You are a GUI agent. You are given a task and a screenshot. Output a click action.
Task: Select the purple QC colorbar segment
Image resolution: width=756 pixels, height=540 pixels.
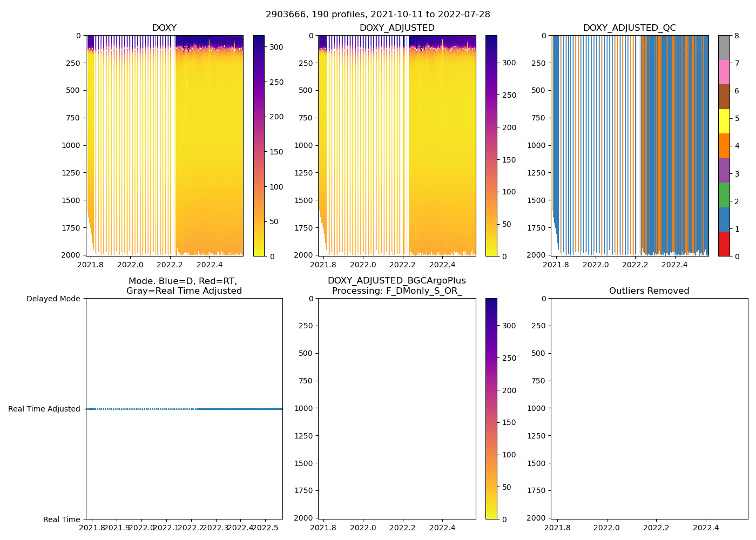coord(724,170)
